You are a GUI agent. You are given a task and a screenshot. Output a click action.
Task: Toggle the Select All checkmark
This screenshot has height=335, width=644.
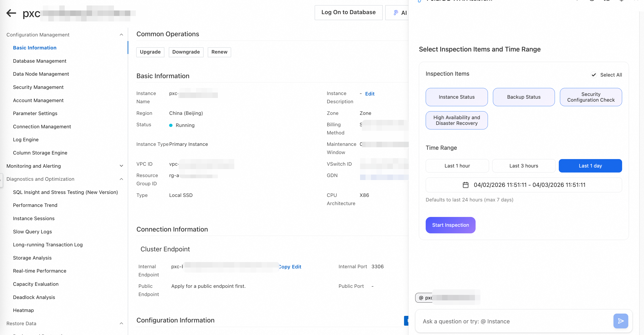click(593, 75)
